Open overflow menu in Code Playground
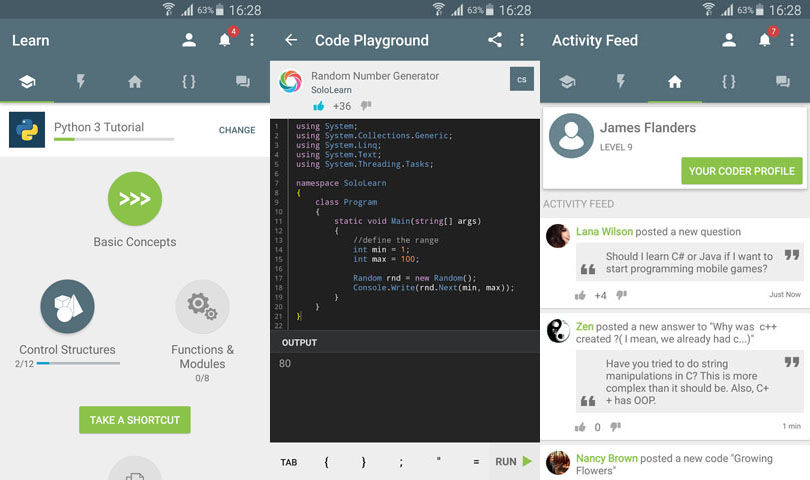The height and width of the screenshot is (480, 810). (522, 40)
